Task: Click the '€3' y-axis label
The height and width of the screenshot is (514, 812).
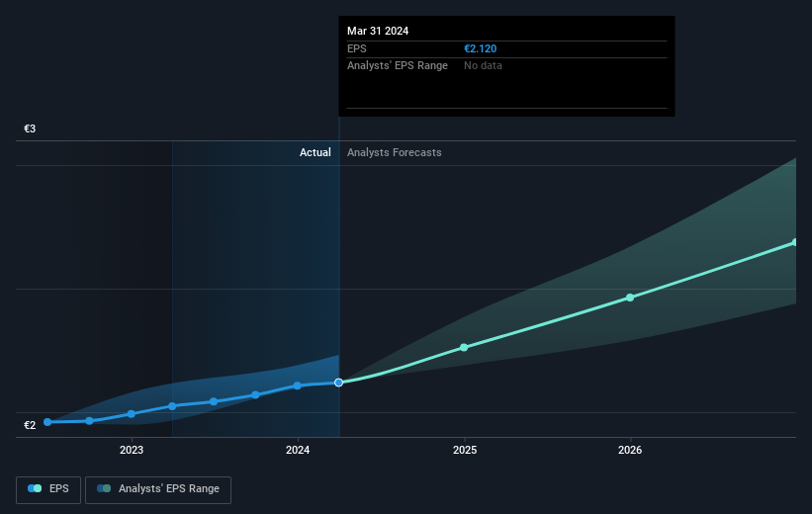Action: (30, 128)
